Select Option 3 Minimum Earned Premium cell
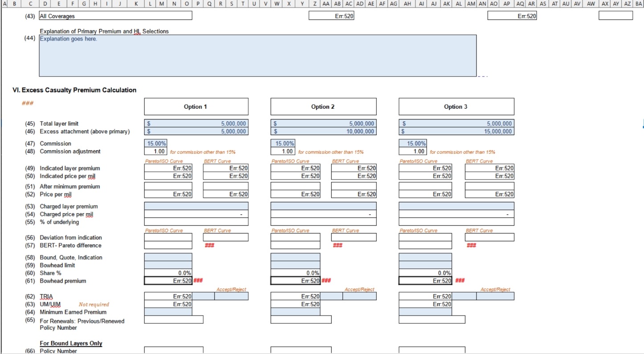Screen dimensions: 644x354 (425, 312)
